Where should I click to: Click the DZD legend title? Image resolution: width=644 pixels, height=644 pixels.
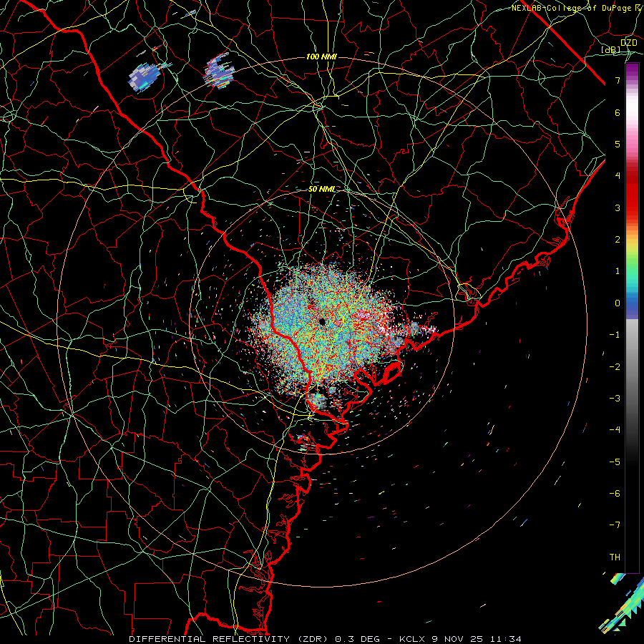click(629, 42)
